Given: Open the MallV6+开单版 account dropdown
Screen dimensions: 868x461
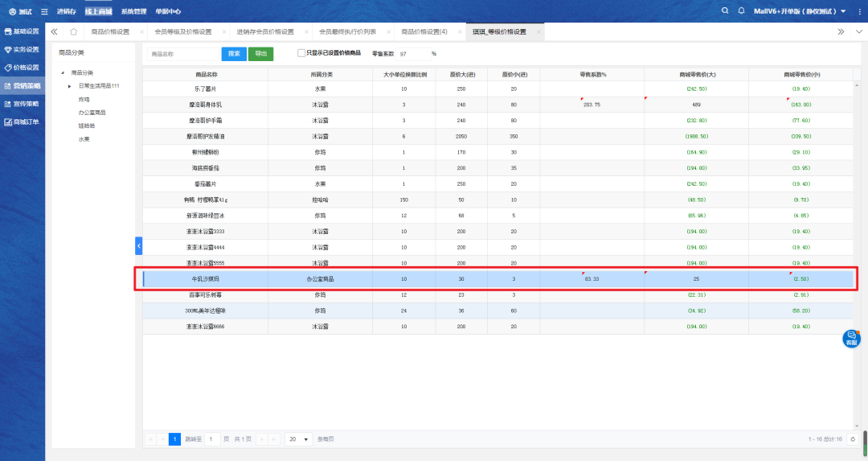Looking at the screenshot, I should (x=799, y=11).
